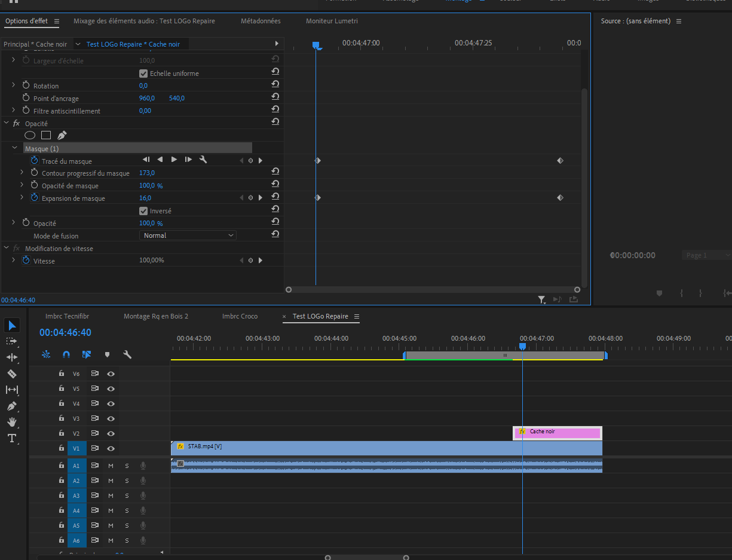
Task: Track the selected mask forward
Action: click(x=174, y=160)
